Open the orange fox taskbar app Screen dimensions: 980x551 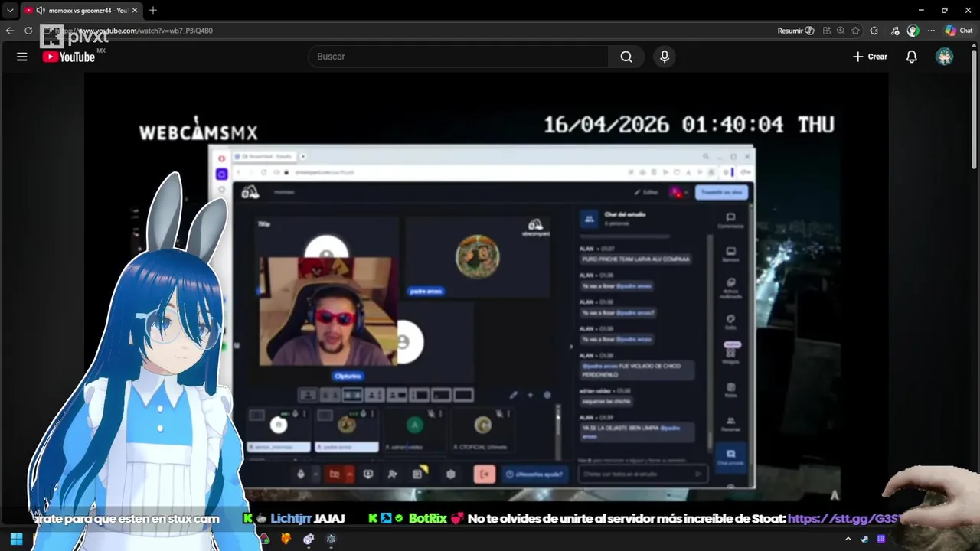(x=286, y=539)
